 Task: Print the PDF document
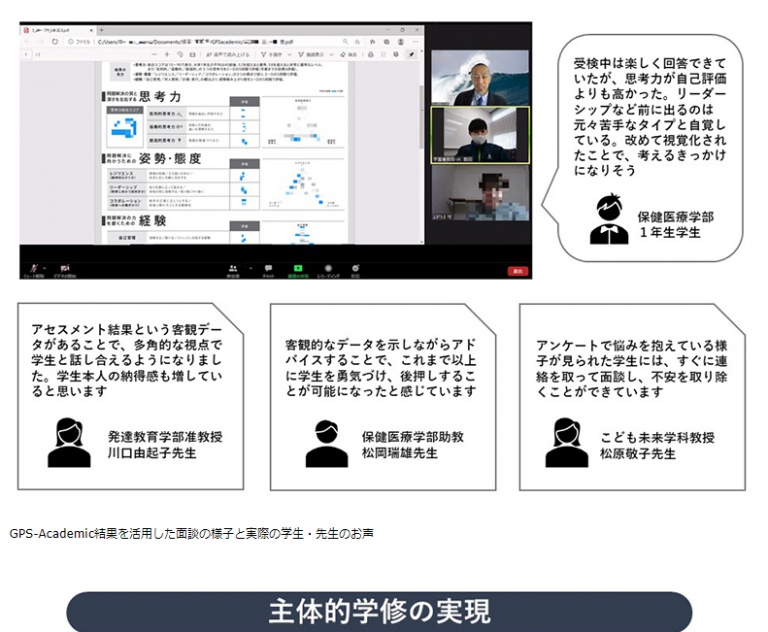coord(371,54)
